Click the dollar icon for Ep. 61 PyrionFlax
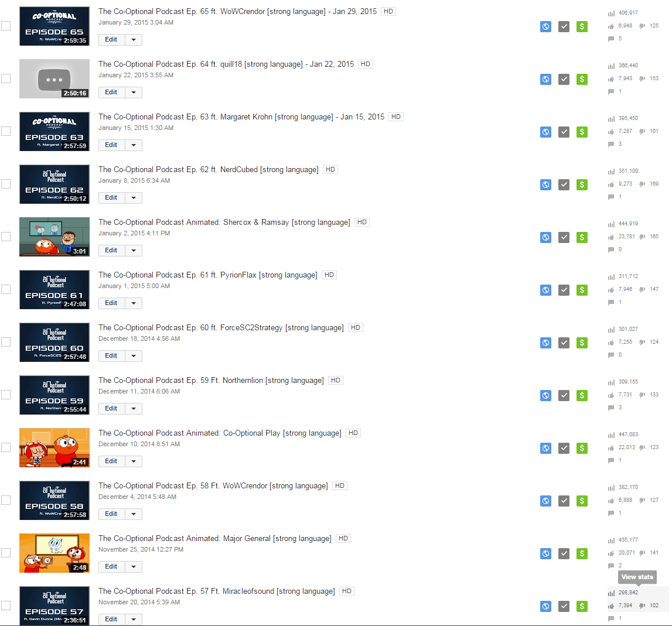 pyautogui.click(x=582, y=290)
